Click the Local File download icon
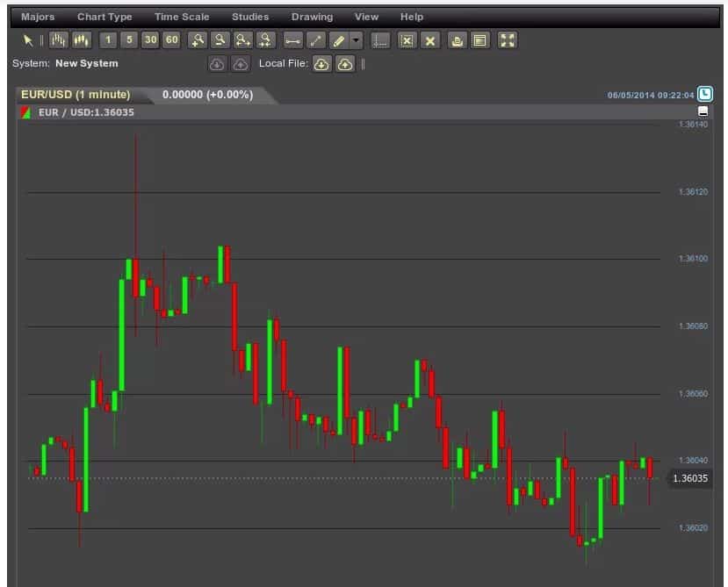728x587 pixels. pos(321,64)
